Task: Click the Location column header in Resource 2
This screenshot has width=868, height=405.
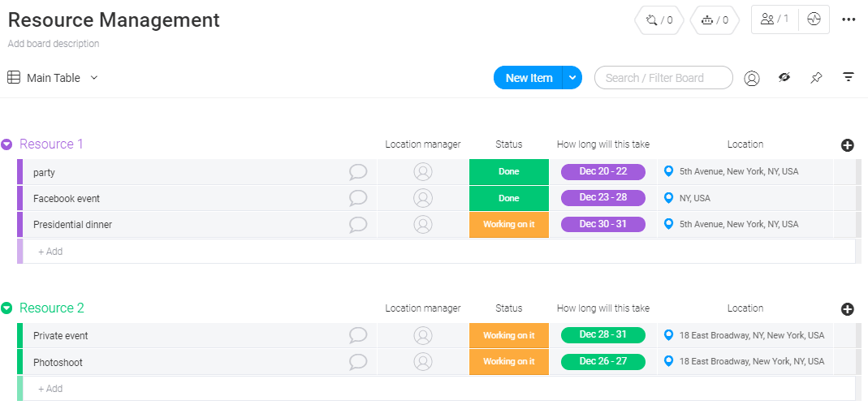Action: (x=745, y=308)
